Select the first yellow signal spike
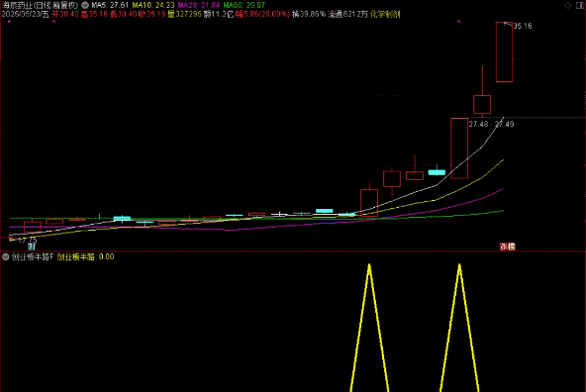Viewport: 586px width, 392px height. pos(369,328)
